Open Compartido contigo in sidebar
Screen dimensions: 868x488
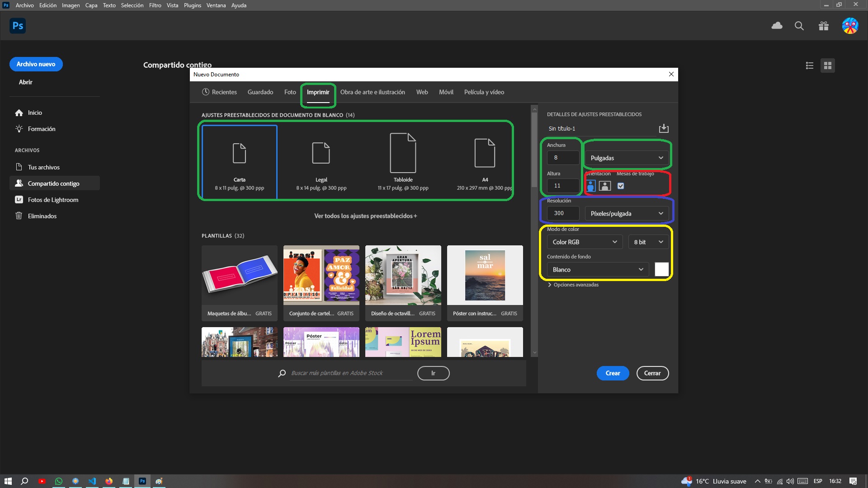tap(54, 183)
